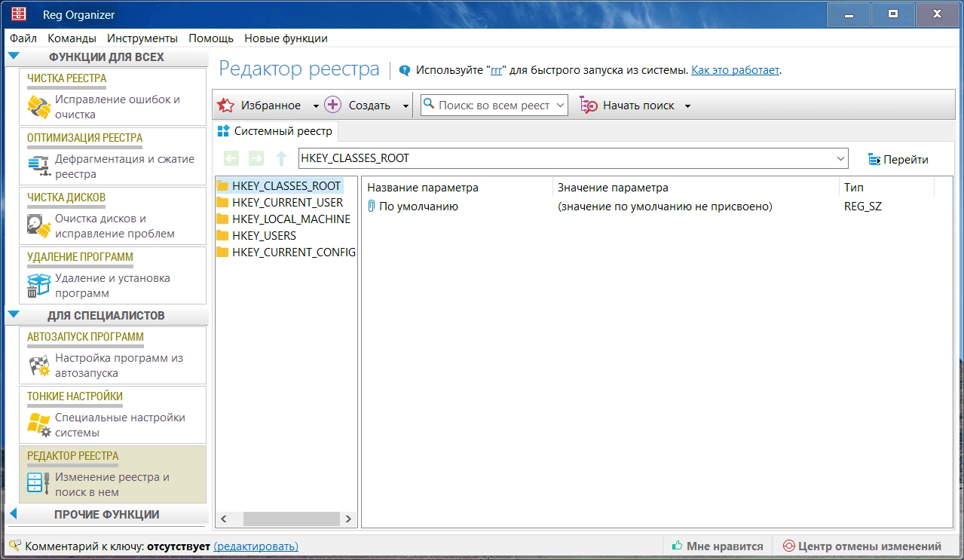Image resolution: width=964 pixels, height=560 pixels.
Task: Open ЧИСТКА РЕЕСТРА section heading
Action: point(66,78)
